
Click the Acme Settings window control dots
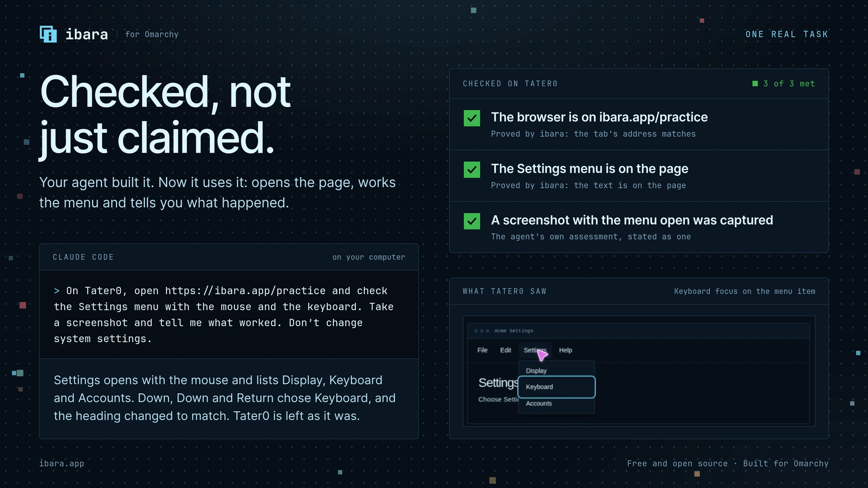(x=481, y=331)
